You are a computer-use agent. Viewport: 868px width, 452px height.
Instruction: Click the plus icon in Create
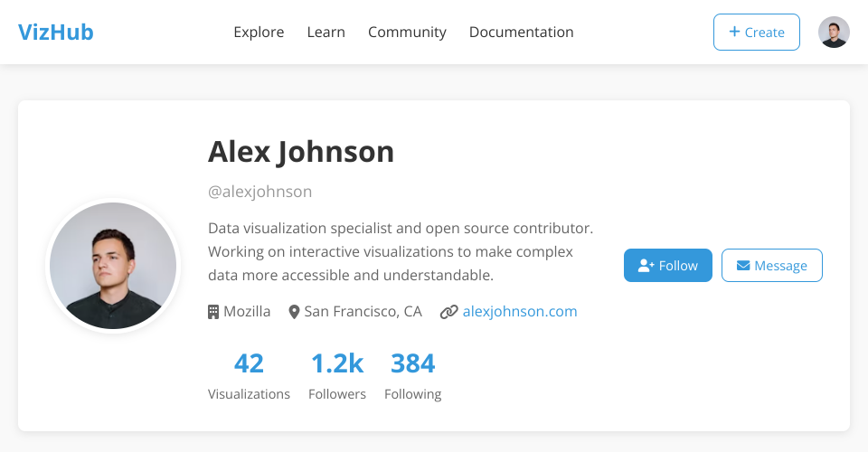point(734,32)
